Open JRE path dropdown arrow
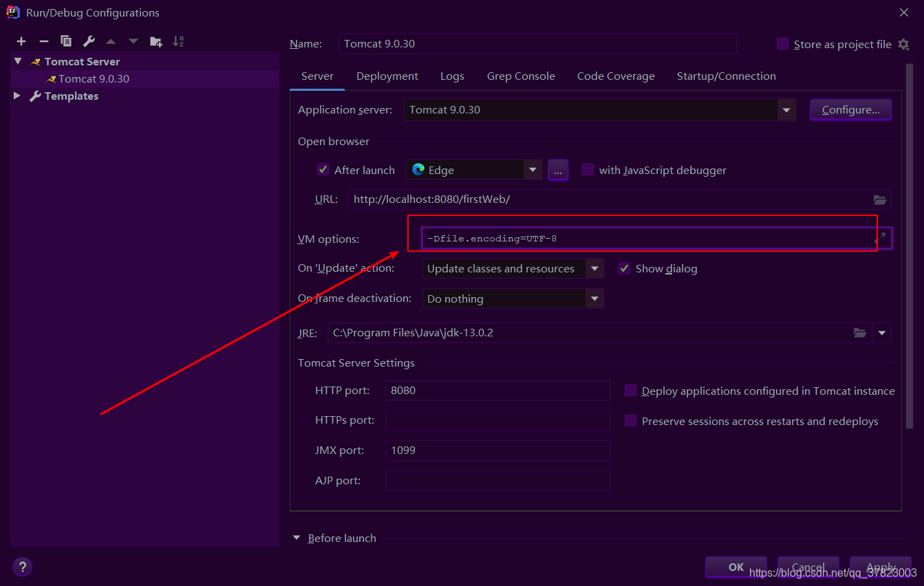924x586 pixels. 882,333
